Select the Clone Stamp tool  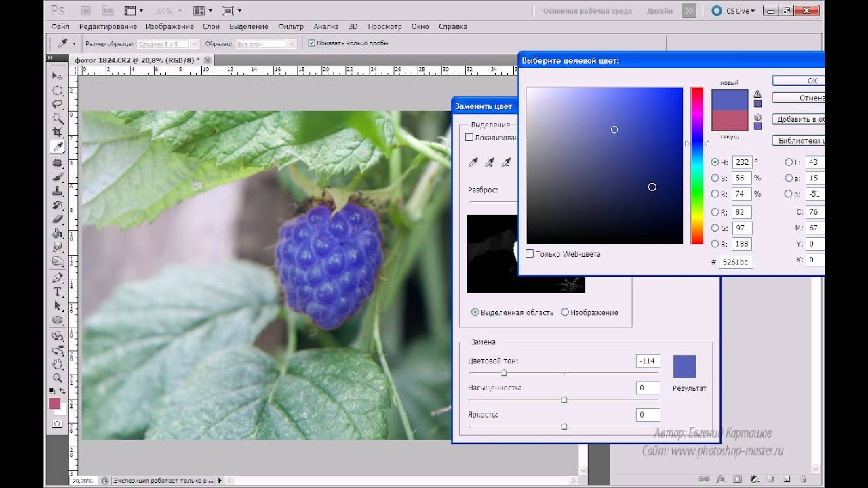[58, 191]
